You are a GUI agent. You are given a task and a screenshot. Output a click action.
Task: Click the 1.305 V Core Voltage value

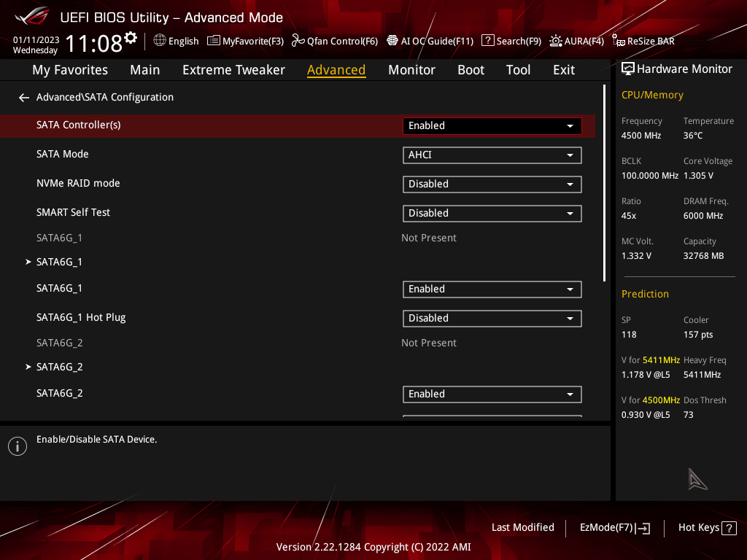(698, 176)
